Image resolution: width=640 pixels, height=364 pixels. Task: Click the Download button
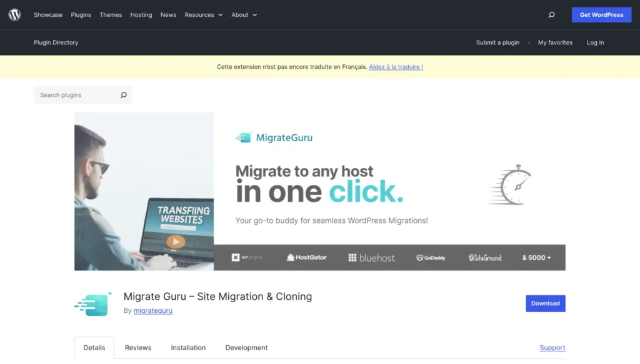(x=545, y=303)
